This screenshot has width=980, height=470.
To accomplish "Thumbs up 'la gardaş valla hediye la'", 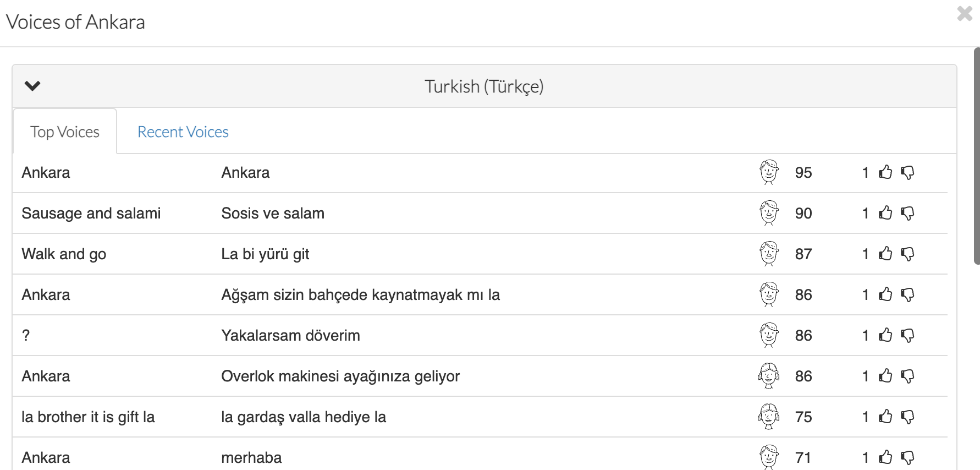I will pyautogui.click(x=885, y=417).
